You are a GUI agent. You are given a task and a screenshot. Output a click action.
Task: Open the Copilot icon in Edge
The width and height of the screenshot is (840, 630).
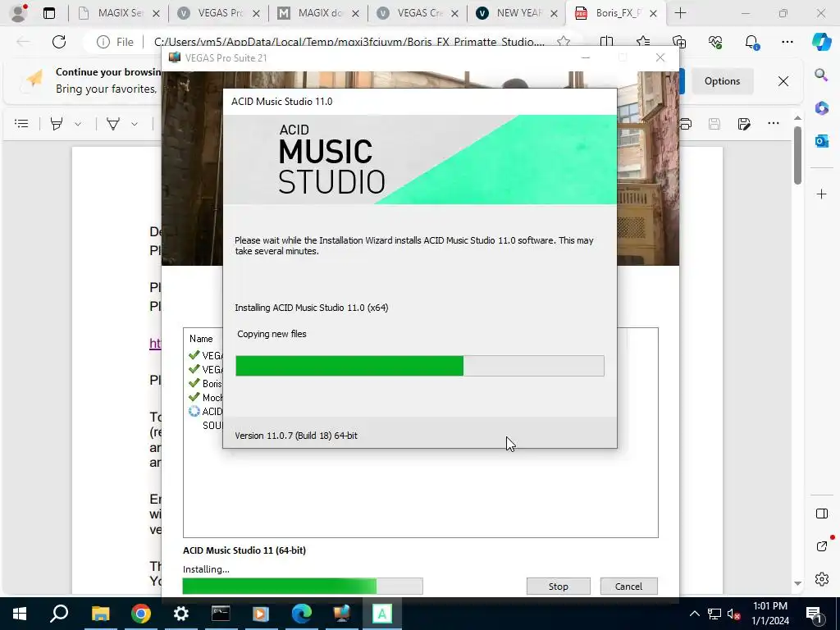[821, 41]
